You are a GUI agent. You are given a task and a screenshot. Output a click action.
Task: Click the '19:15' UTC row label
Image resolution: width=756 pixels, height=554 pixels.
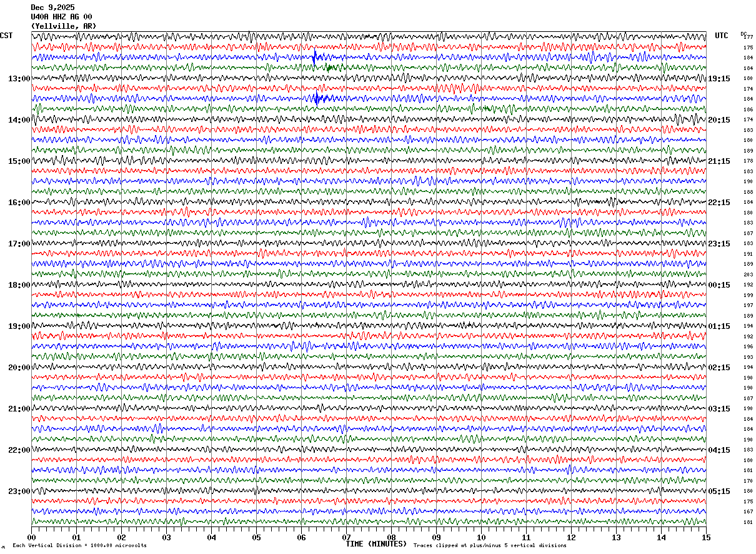719,79
